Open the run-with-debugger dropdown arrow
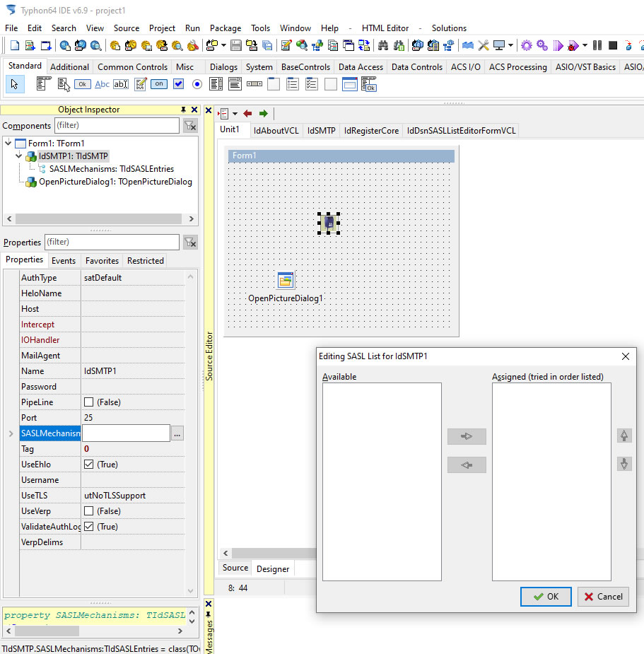644x654 pixels. (585, 45)
